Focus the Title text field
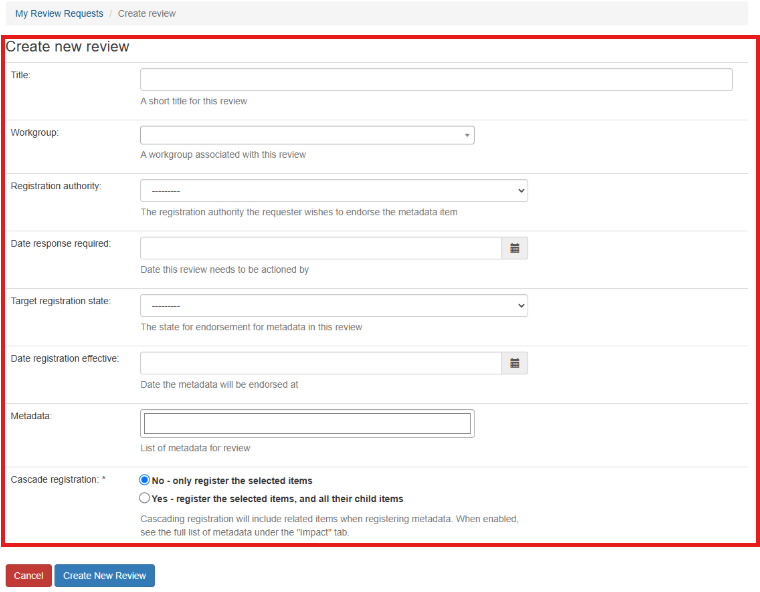This screenshot has width=760, height=592. 436,80
